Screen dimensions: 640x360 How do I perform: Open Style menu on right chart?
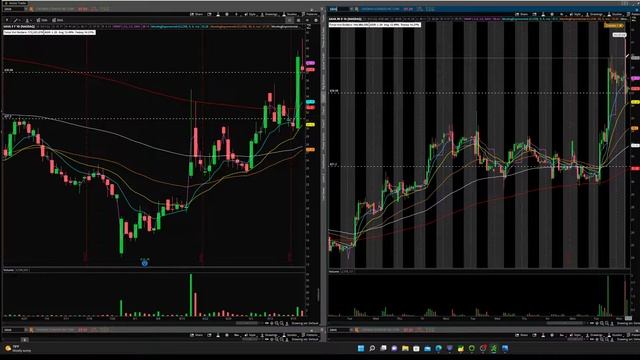576,14
